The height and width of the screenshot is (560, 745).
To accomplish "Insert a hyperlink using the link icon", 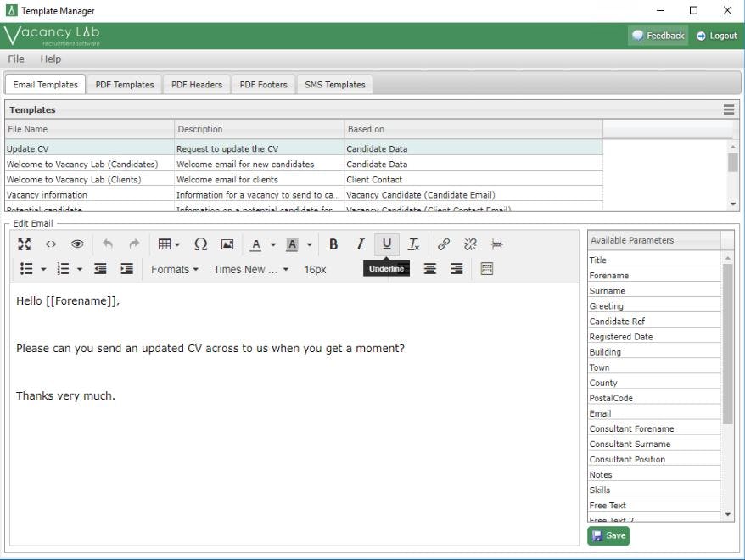I will (x=442, y=244).
